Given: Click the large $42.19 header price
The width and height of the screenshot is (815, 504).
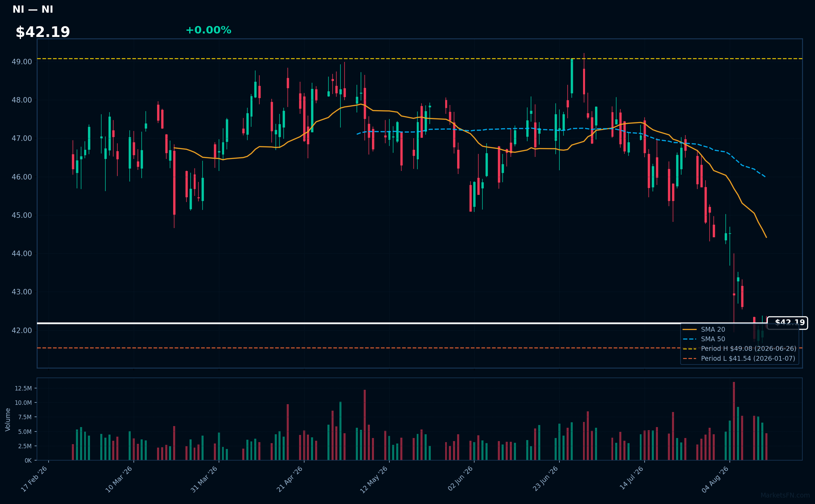Looking at the screenshot, I should point(43,32).
